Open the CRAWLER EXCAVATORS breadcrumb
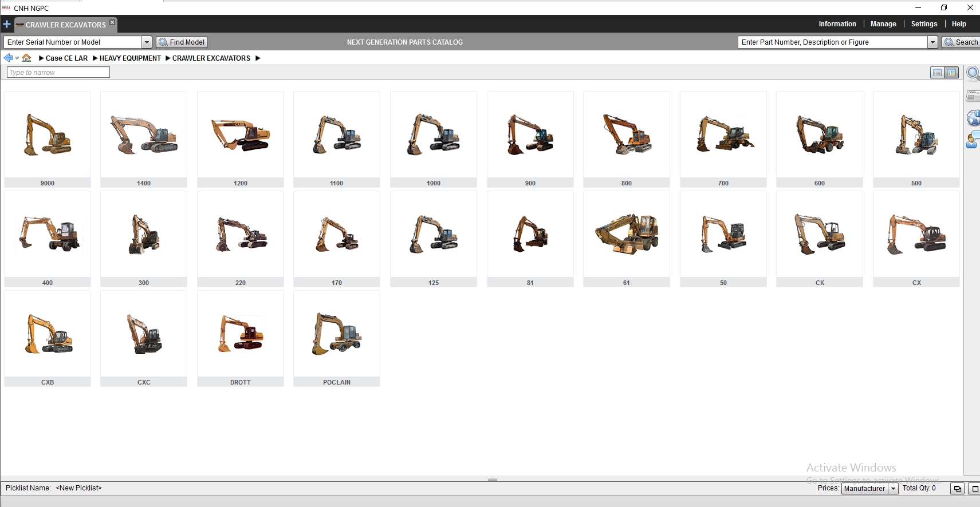Screen dimensions: 980x507 pyautogui.click(x=211, y=58)
